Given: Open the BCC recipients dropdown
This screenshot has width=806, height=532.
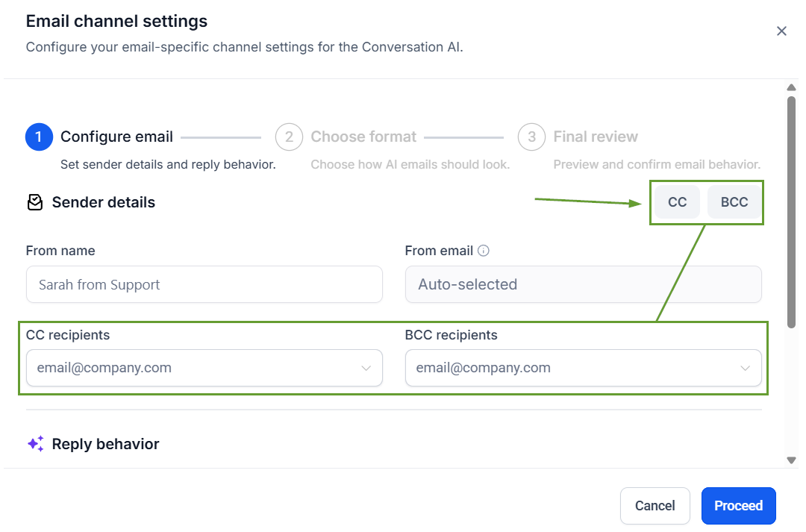Looking at the screenshot, I should [573, 368].
